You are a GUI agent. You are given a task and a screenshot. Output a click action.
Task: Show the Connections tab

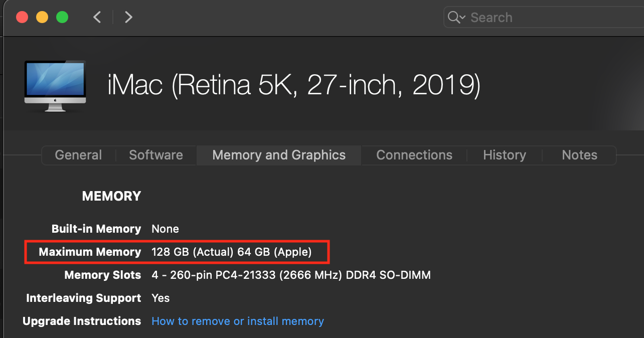tap(414, 155)
